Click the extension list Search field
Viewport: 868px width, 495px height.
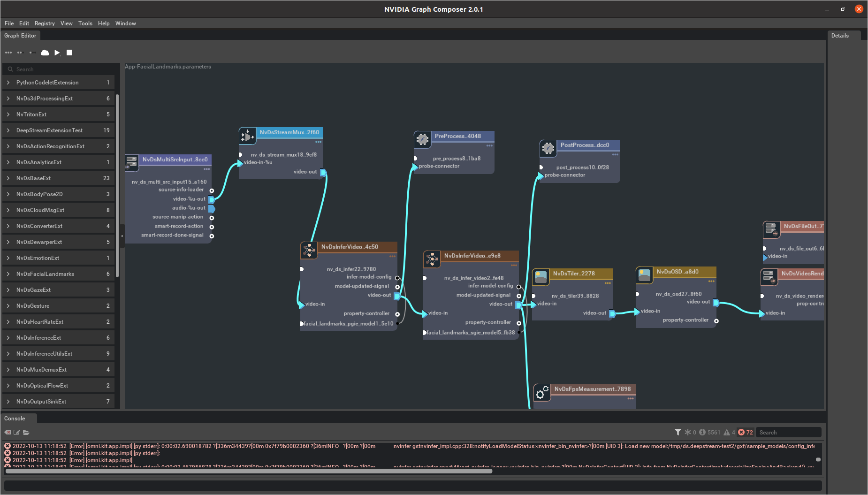(61, 69)
